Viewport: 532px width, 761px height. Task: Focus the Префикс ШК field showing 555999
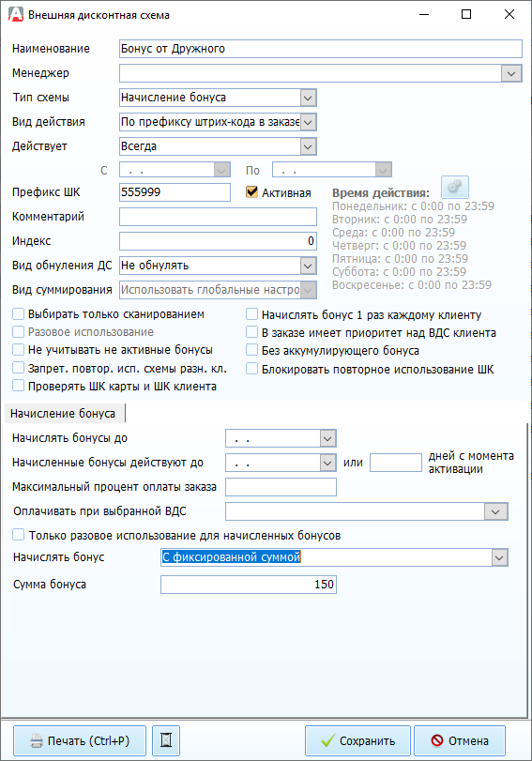pos(175,192)
